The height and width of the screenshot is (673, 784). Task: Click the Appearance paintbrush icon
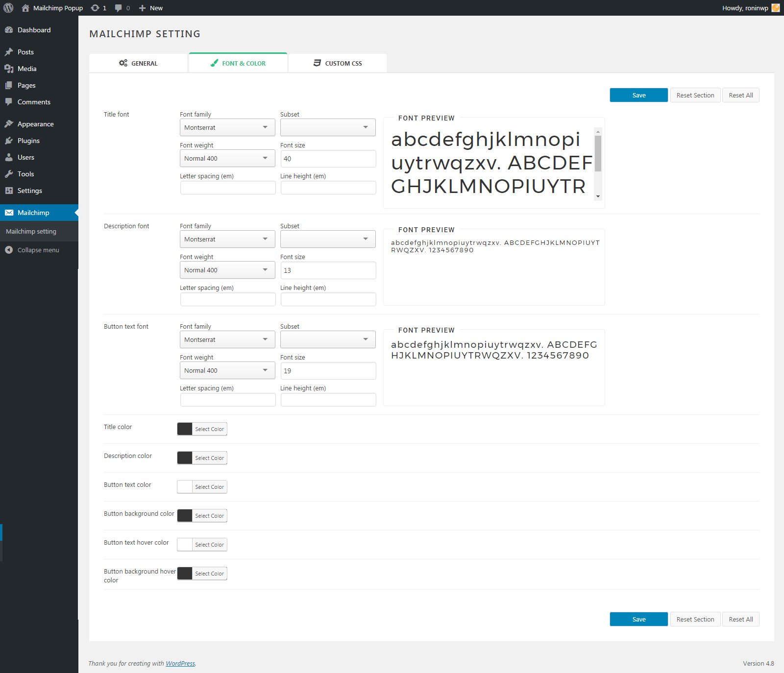click(9, 124)
